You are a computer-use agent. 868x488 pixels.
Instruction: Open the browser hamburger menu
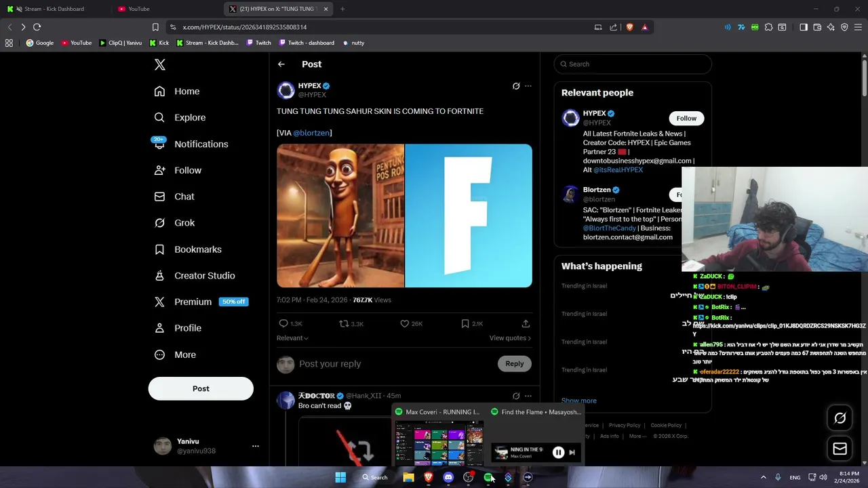coord(859,27)
